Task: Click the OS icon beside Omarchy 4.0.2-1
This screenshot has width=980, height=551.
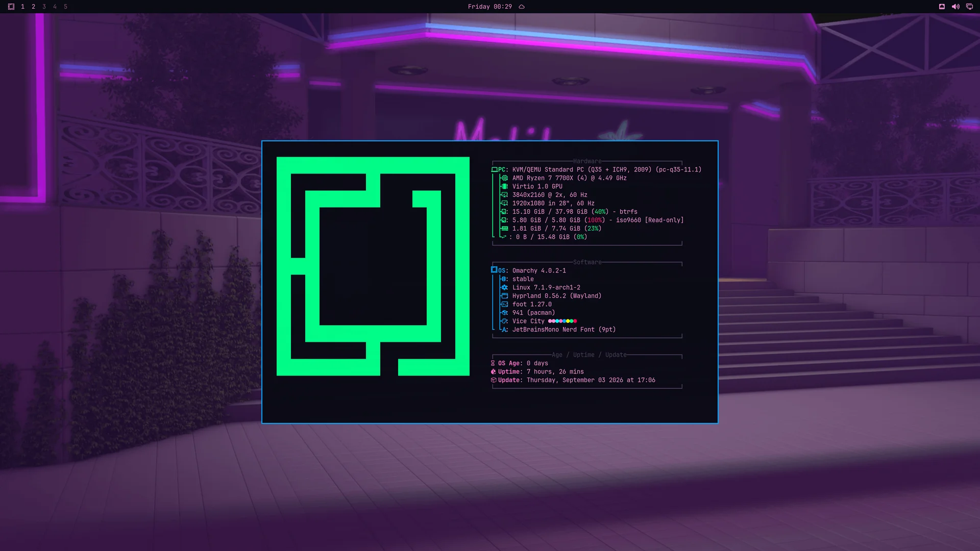Action: click(494, 270)
